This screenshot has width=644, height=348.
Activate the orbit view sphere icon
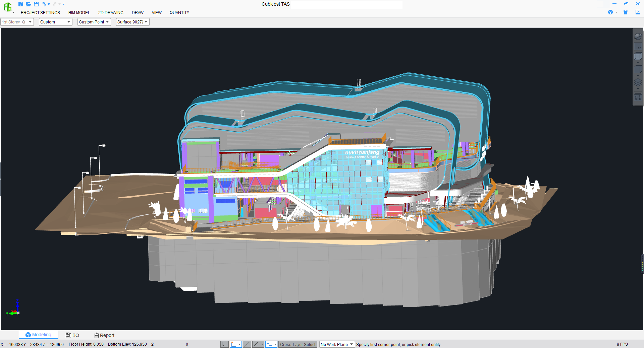(638, 36)
